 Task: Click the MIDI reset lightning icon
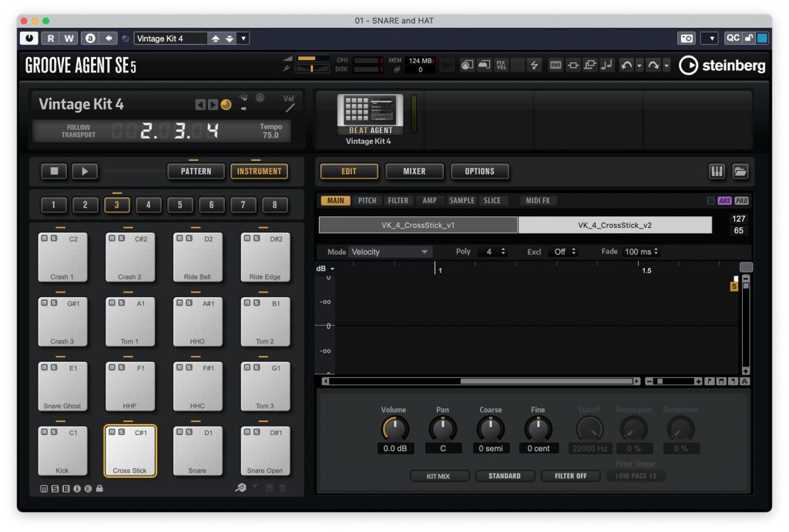[x=535, y=65]
